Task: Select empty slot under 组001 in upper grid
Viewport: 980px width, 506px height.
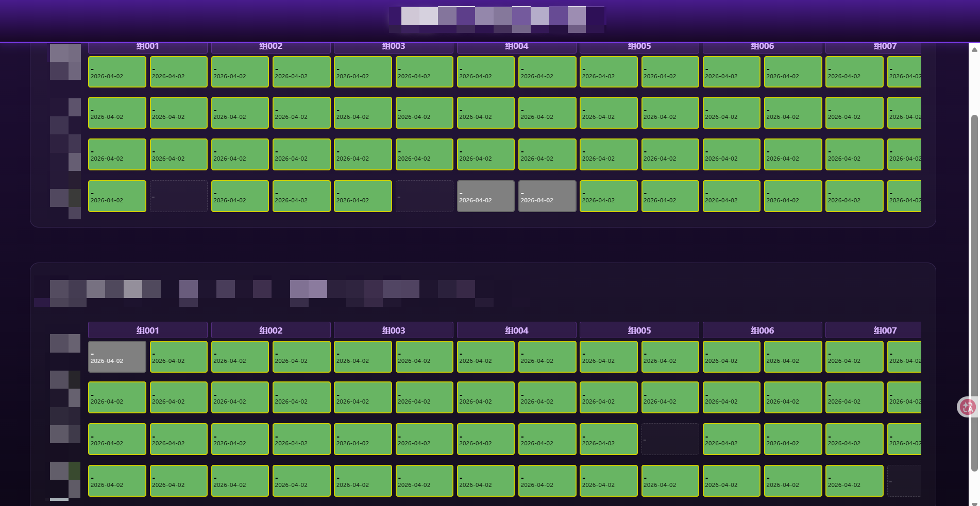Action: tap(179, 196)
